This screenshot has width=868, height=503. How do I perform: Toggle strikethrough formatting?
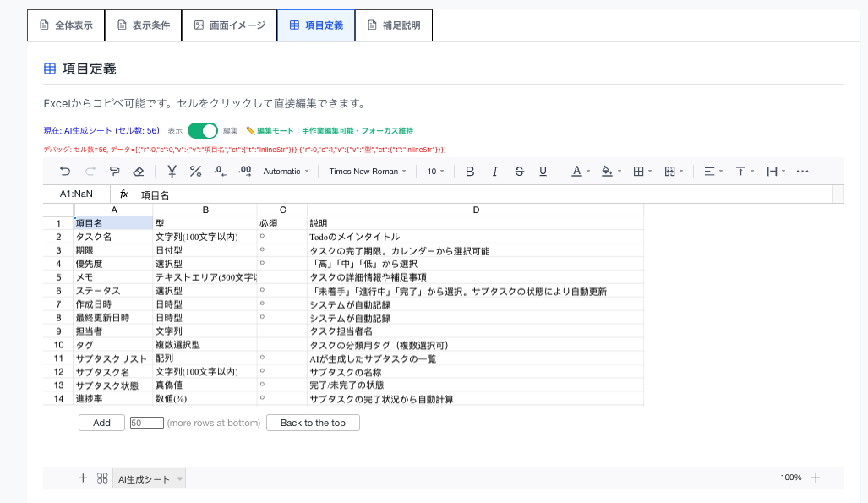pos(519,172)
